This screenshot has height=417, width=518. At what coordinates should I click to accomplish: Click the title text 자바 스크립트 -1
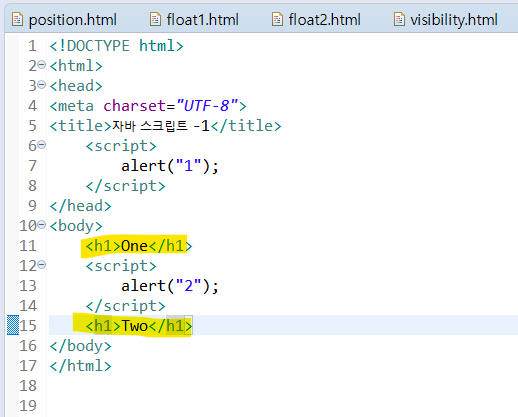point(161,126)
